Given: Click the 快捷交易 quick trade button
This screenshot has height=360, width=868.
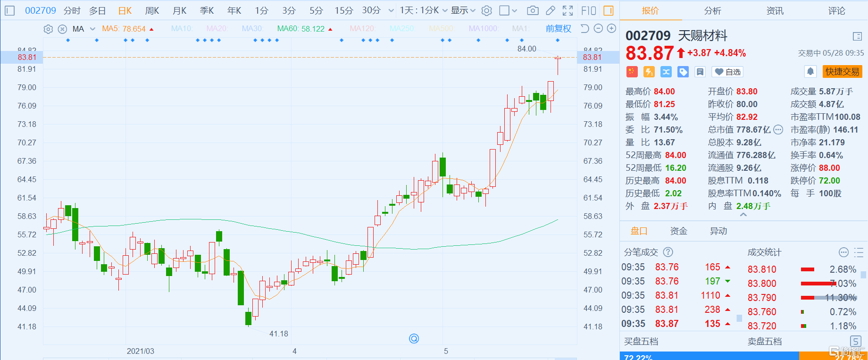Looking at the screenshot, I should pyautogui.click(x=843, y=72).
